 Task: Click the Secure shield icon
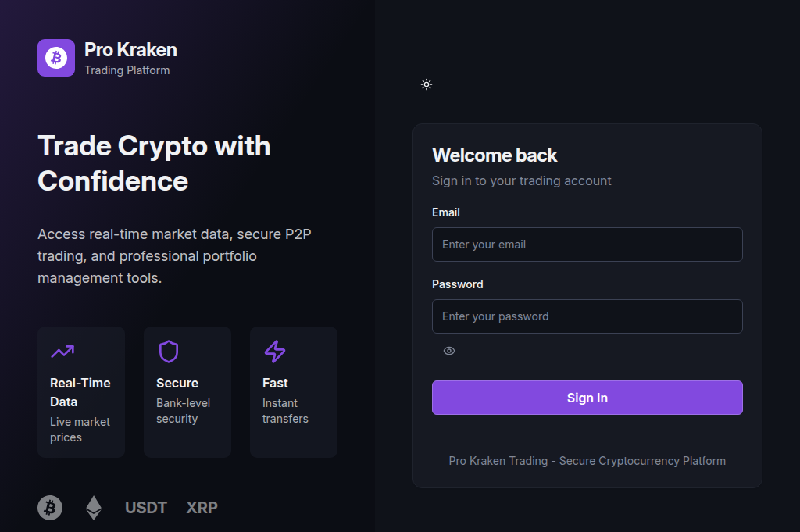tap(169, 352)
